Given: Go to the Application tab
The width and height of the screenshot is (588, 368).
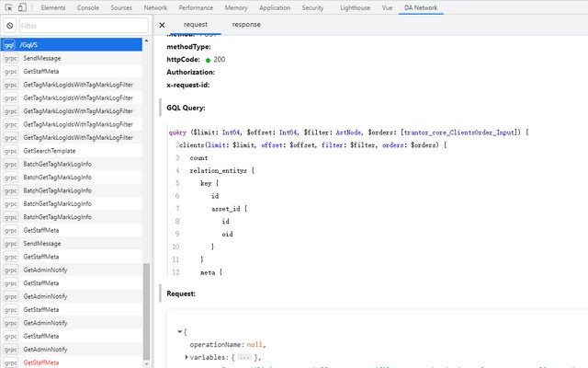Looking at the screenshot, I should pos(275,7).
